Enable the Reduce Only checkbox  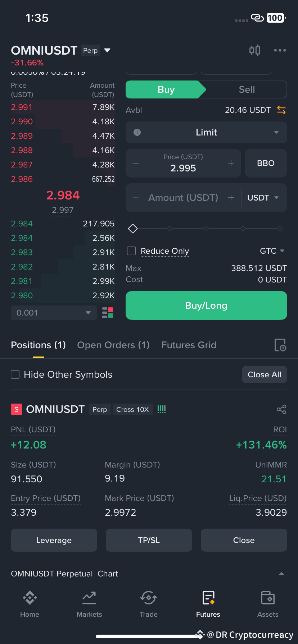coord(132,251)
